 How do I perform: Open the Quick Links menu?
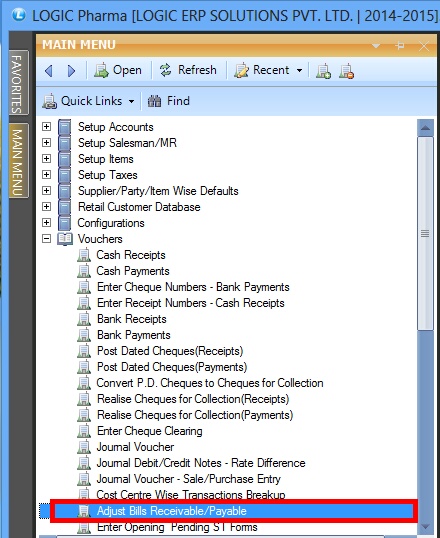tap(88, 101)
